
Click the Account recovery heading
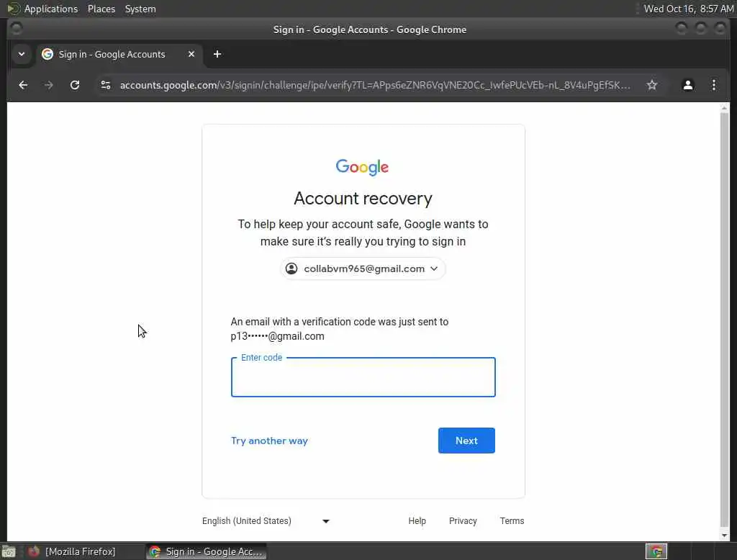(x=363, y=199)
